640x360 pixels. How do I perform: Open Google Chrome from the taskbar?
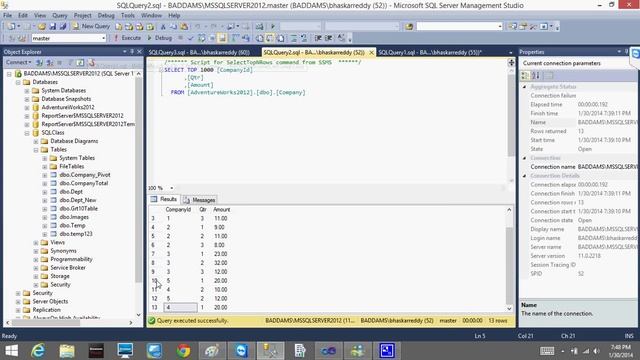point(184,350)
